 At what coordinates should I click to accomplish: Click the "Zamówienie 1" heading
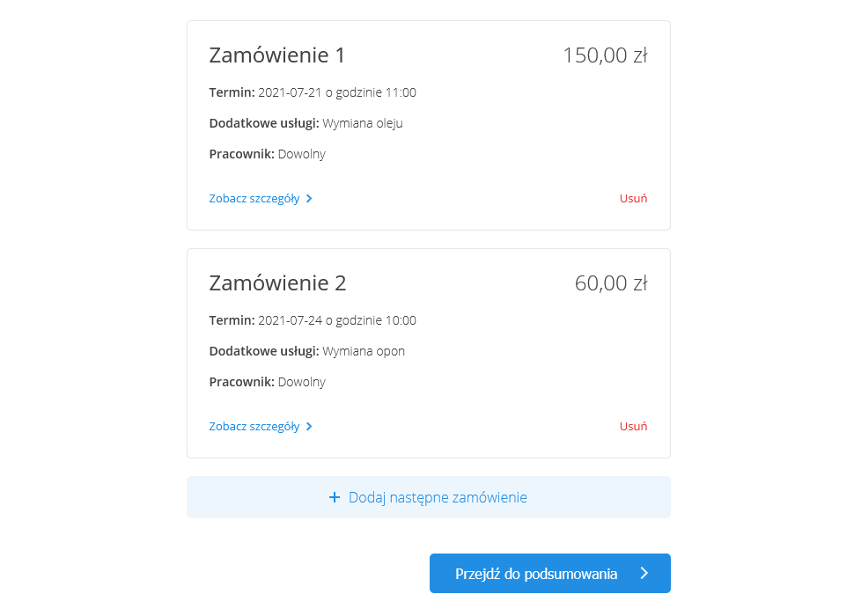(x=277, y=55)
